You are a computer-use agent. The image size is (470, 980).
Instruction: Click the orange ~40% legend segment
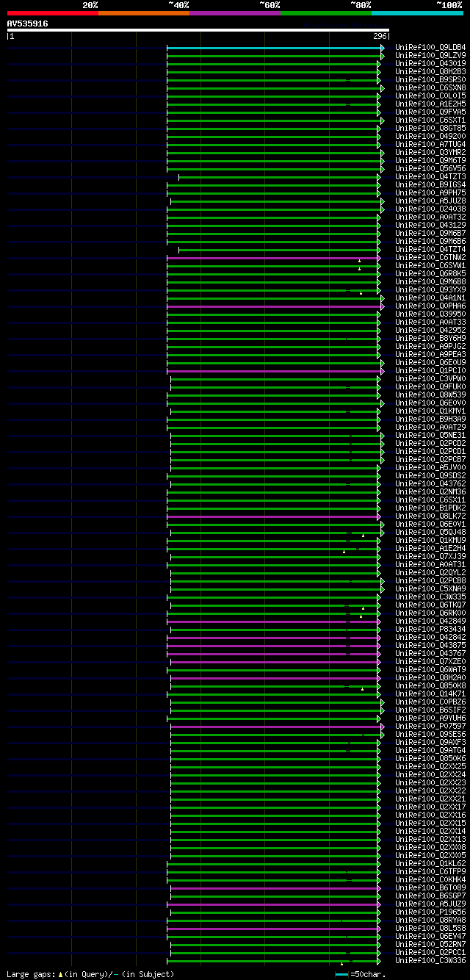click(x=144, y=12)
